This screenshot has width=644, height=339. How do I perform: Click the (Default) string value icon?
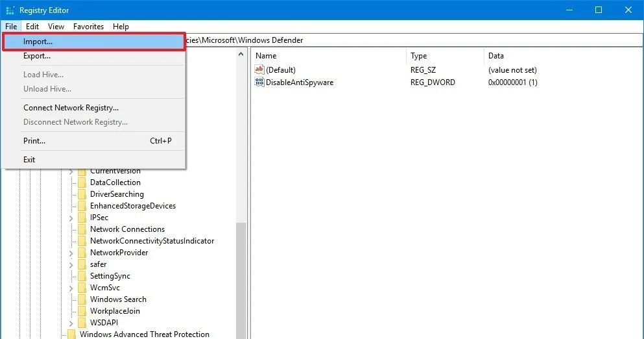(259, 69)
